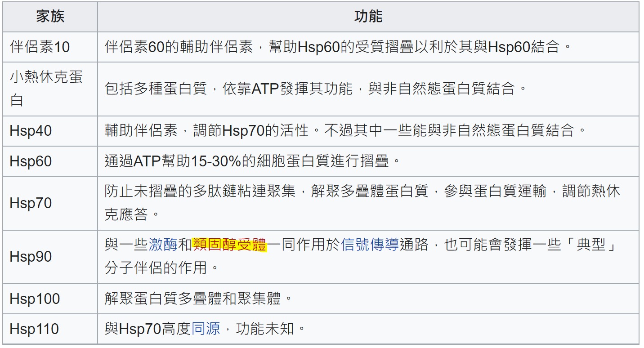Select the 伴侶素10 family cell

tap(40, 47)
